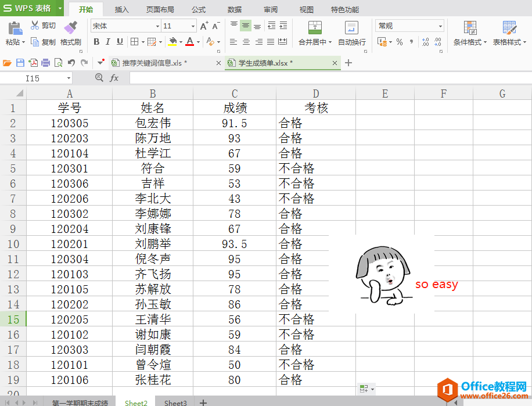Viewport: 532px width, 406px height.
Task: Switch to Sheet3 worksheet tab
Action: pos(175,403)
